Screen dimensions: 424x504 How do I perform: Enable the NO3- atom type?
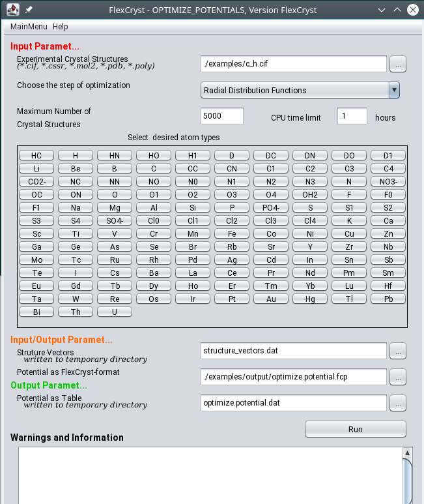pos(388,182)
